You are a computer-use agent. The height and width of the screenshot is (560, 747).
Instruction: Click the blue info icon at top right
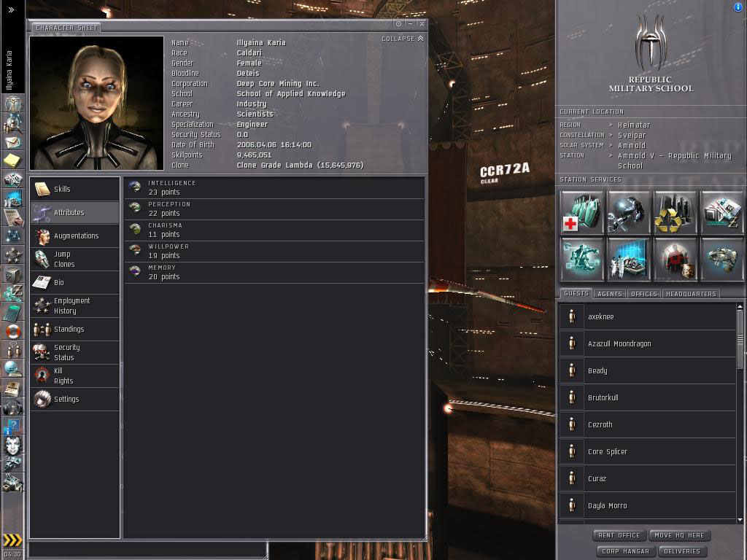pos(738,7)
